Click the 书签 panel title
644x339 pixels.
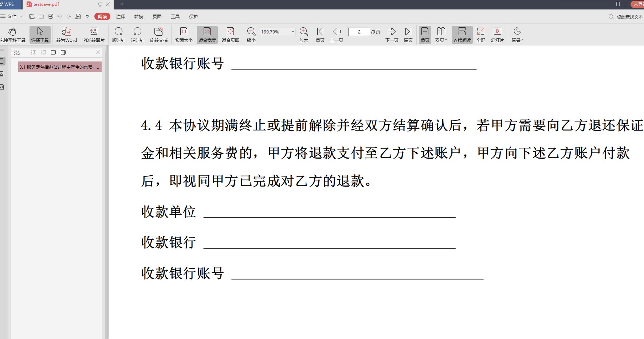16,53
